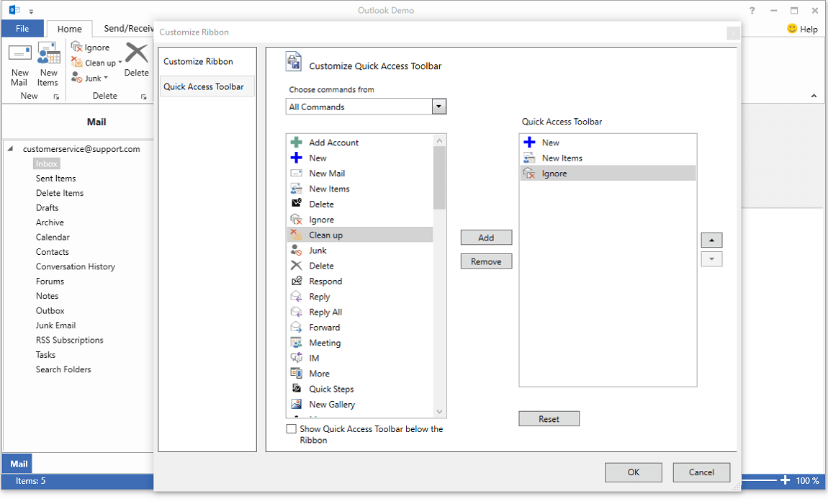
Task: Select Meeting command in commands list
Action: coord(325,343)
